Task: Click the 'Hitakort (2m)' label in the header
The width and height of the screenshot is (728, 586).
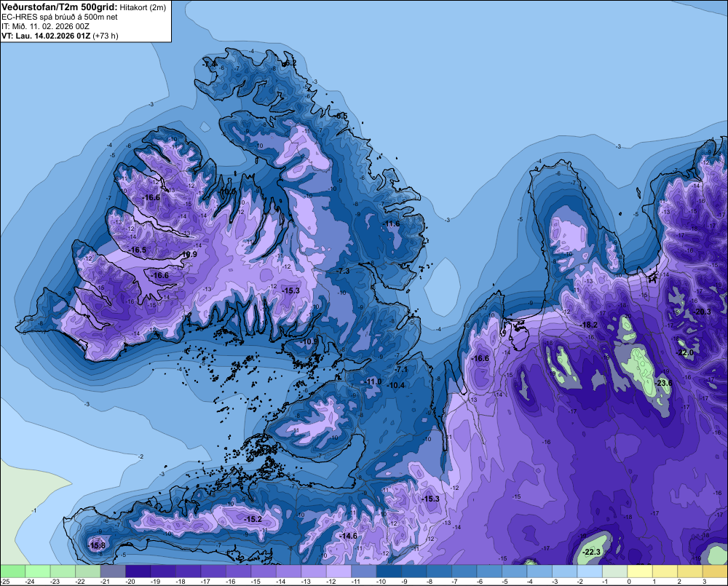Action: click(x=143, y=7)
